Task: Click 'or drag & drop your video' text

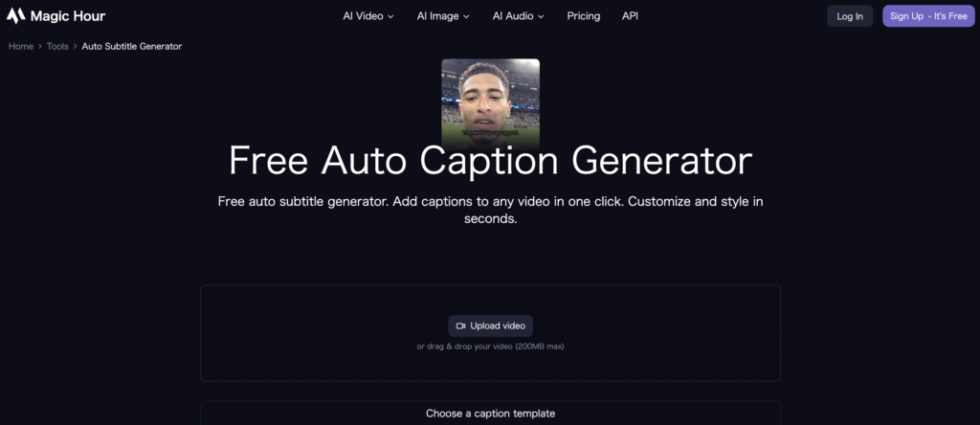Action: 490,347
